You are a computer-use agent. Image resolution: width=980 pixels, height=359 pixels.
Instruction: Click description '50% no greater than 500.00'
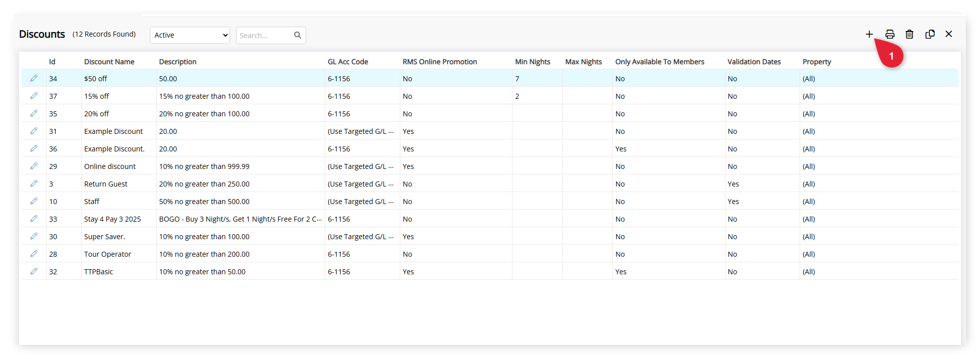point(204,202)
